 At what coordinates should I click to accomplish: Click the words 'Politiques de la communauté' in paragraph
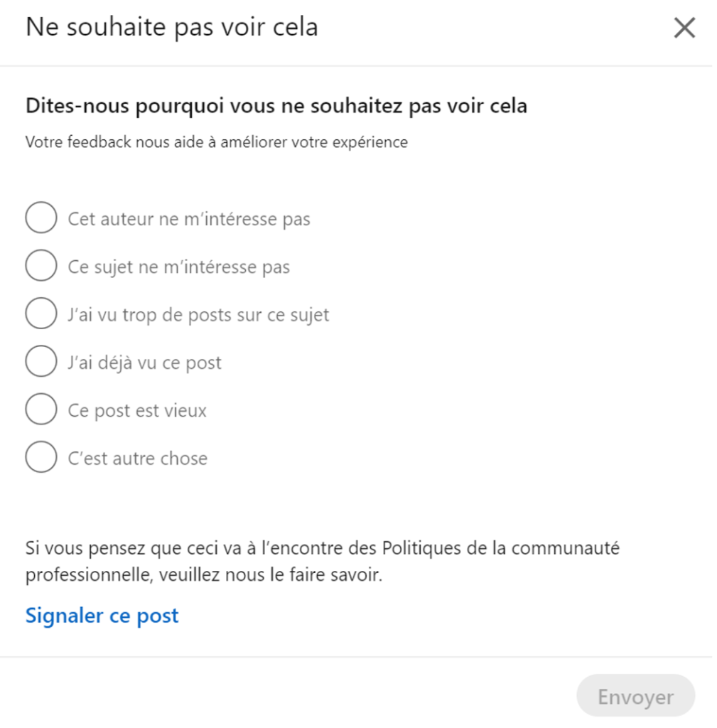tap(501, 548)
